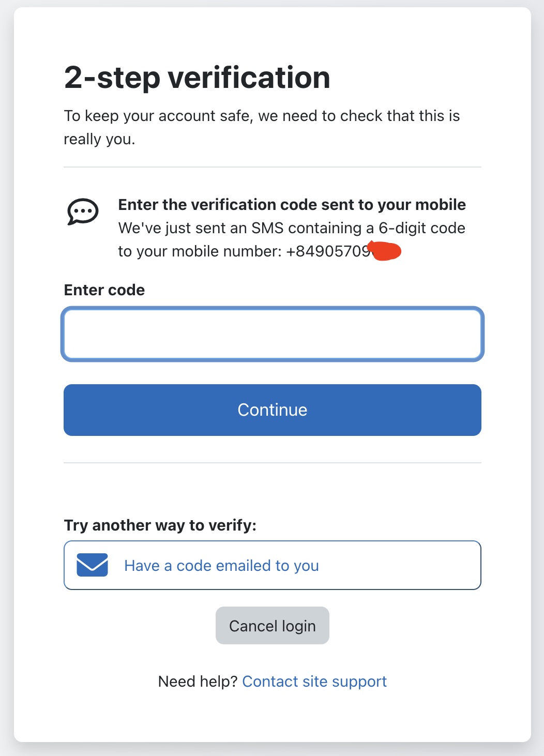Focus the Enter code input field
The image size is (544, 756).
(273, 334)
